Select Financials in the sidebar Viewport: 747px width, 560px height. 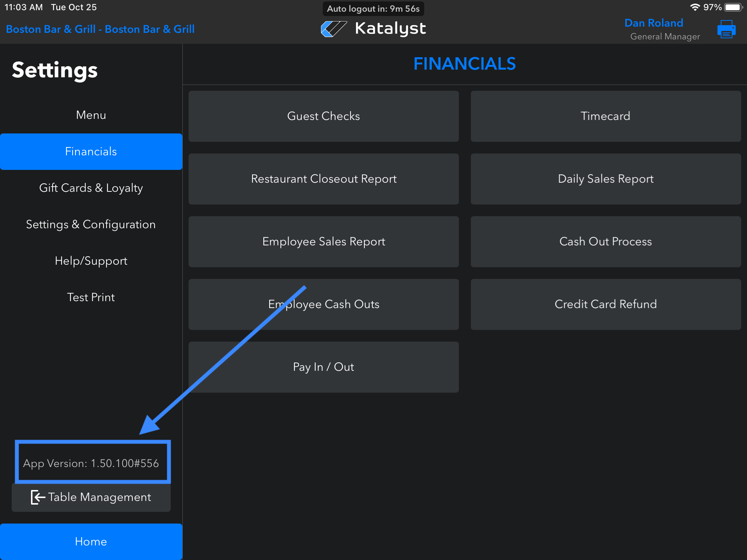(x=91, y=152)
